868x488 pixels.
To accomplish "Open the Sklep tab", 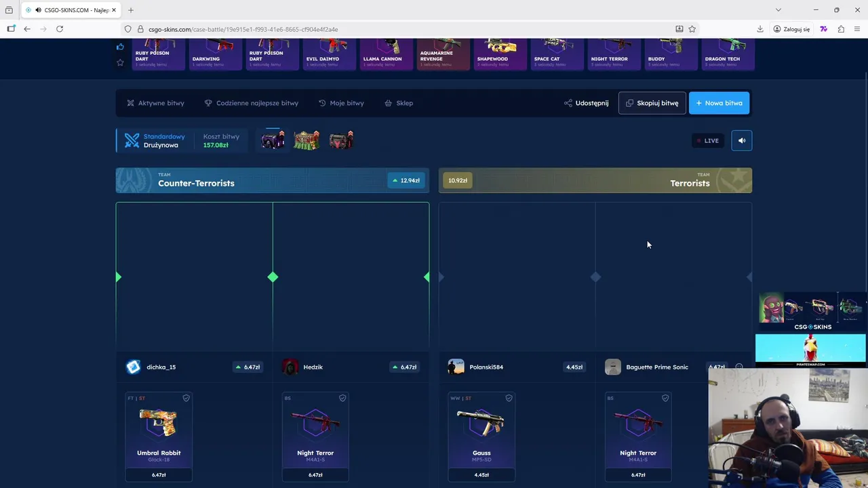I will [399, 103].
